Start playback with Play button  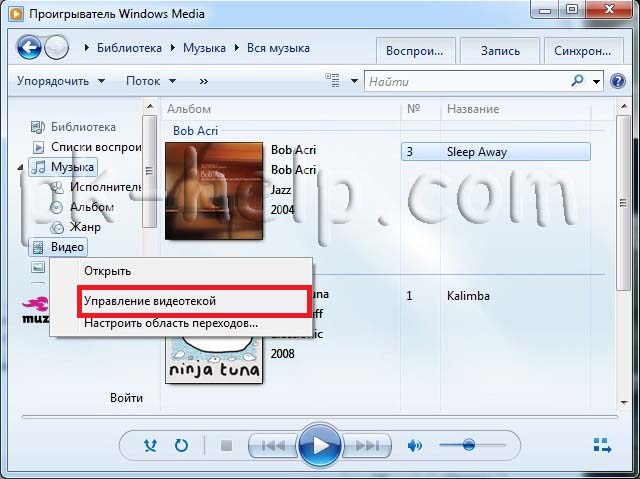[320, 446]
